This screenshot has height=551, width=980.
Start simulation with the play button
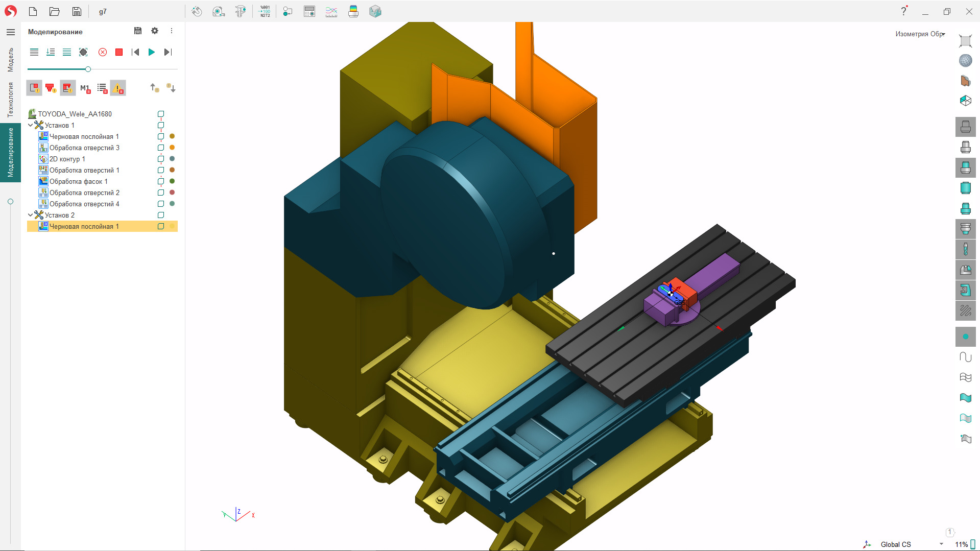(151, 52)
